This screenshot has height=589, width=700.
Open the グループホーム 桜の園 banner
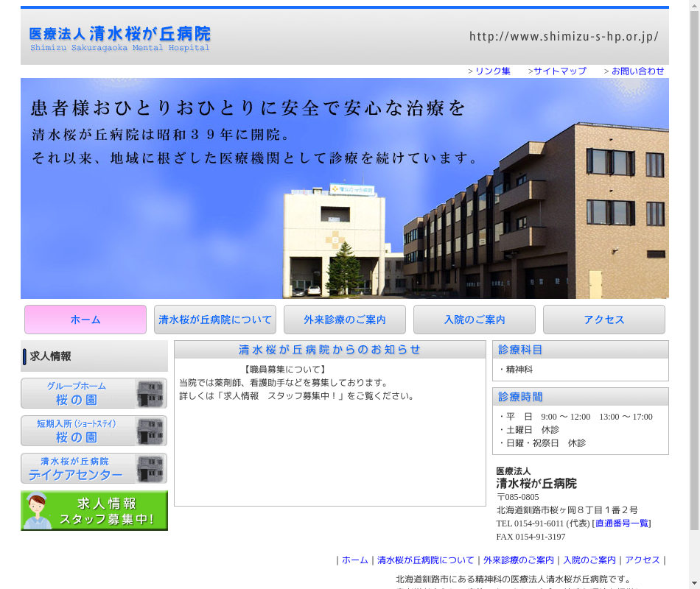(94, 393)
